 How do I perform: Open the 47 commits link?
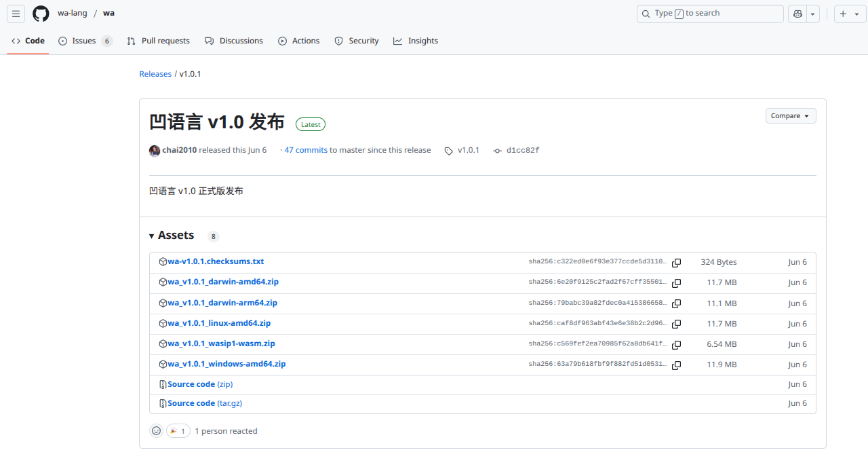point(306,151)
